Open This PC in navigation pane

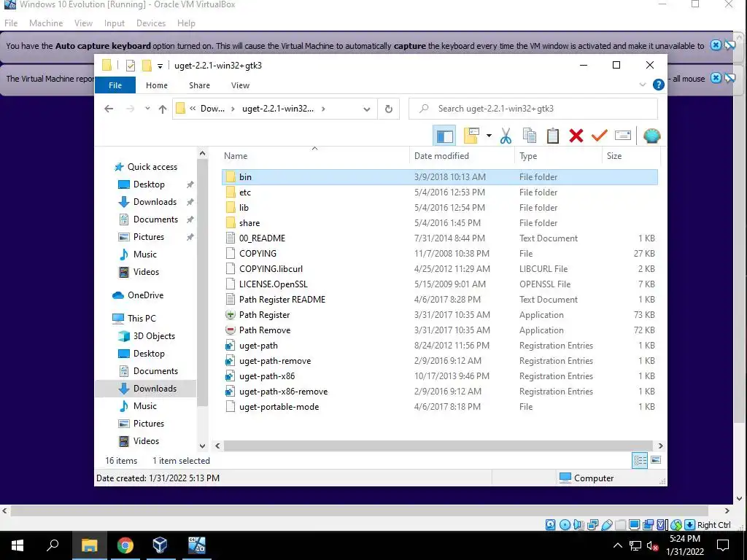134,319
